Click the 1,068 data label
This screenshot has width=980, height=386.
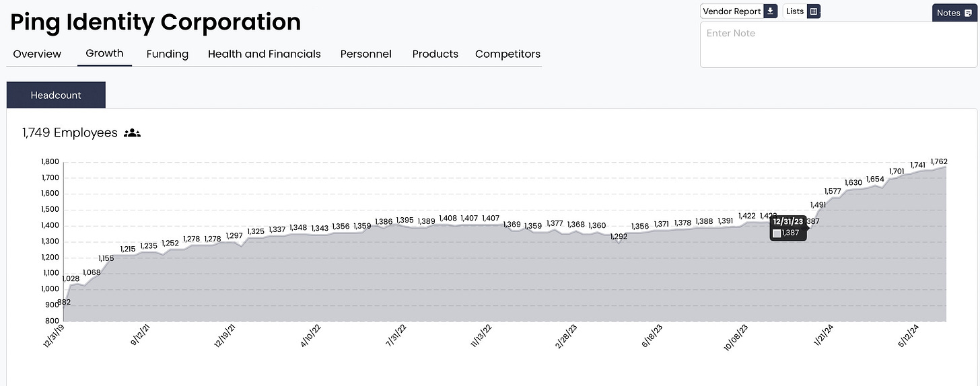coord(91,272)
